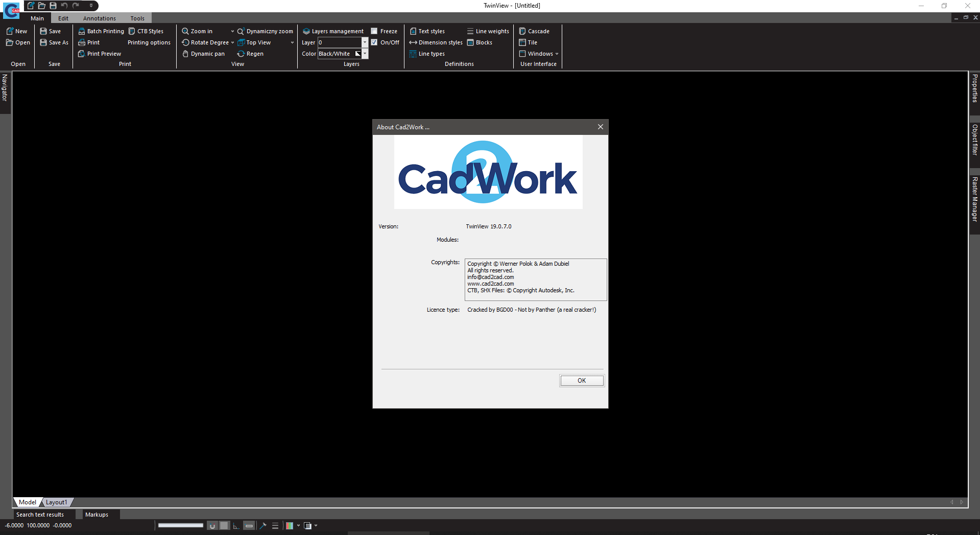The height and width of the screenshot is (535, 980).
Task: Open the Color Black/White dropdown
Action: click(365, 54)
